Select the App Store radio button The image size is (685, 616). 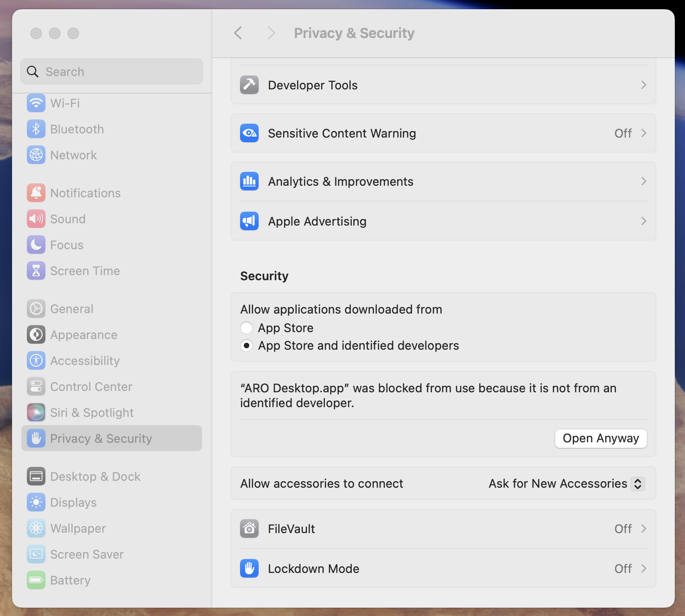[x=247, y=327]
